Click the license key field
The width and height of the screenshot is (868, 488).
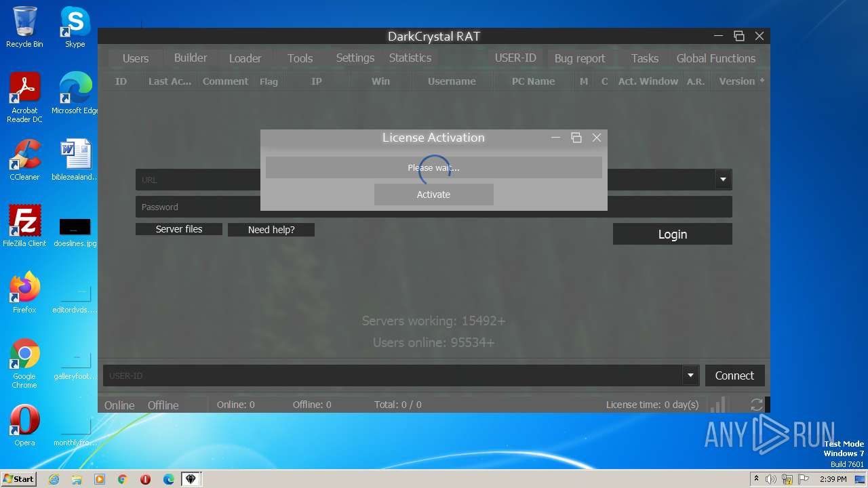(x=434, y=167)
